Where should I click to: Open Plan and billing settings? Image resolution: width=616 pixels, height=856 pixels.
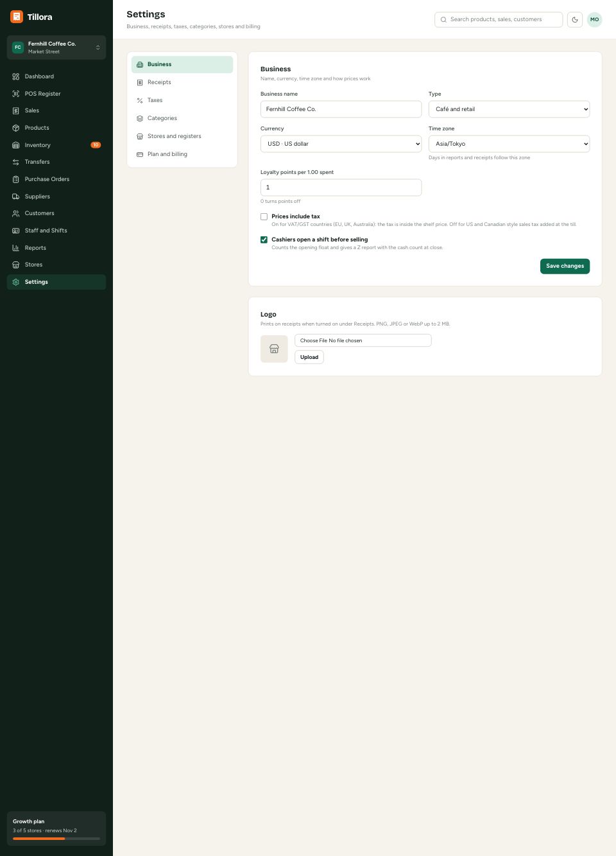pos(182,154)
